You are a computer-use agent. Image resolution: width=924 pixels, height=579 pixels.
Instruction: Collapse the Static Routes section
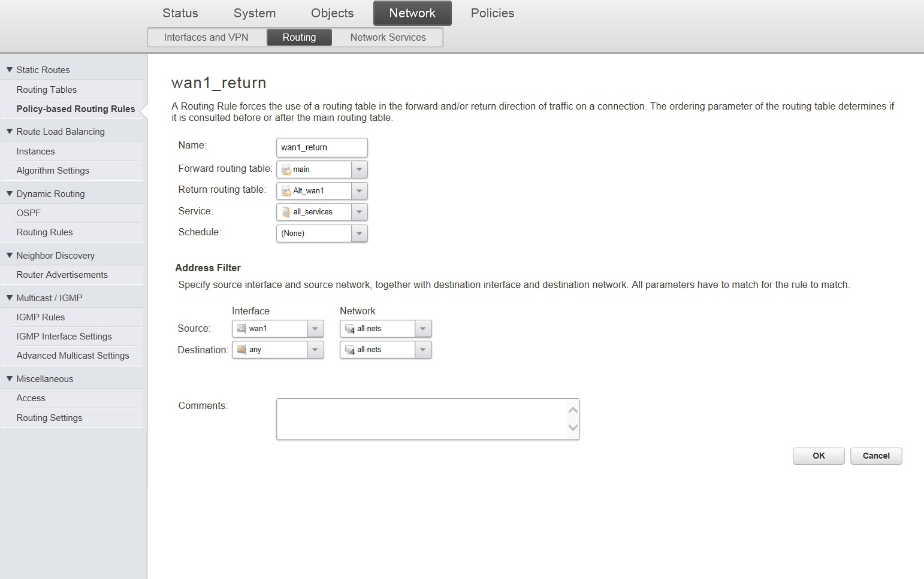pyautogui.click(x=10, y=70)
